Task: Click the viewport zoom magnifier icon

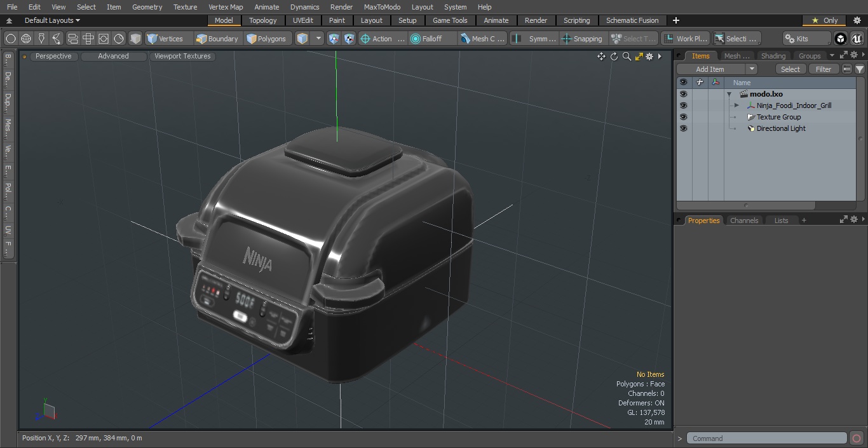Action: pos(627,57)
